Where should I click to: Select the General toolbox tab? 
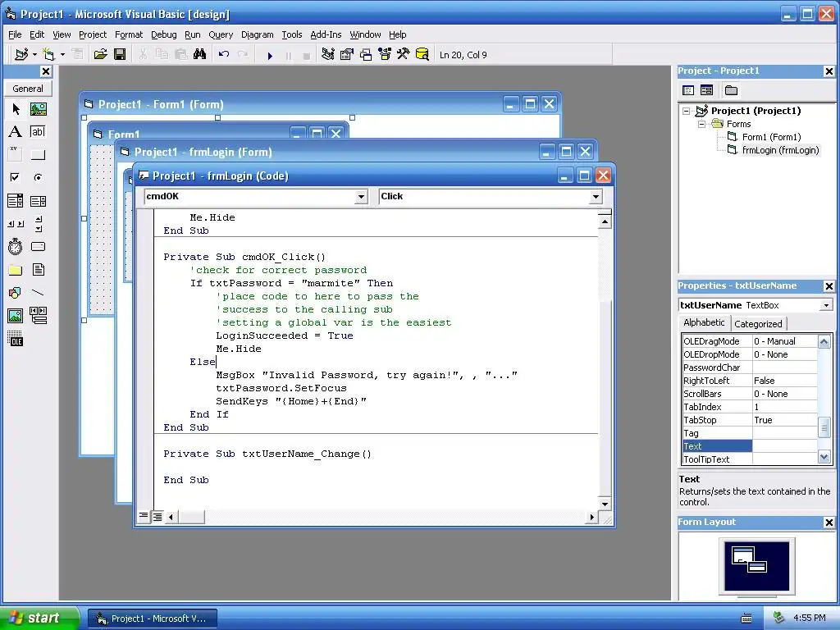(x=28, y=89)
